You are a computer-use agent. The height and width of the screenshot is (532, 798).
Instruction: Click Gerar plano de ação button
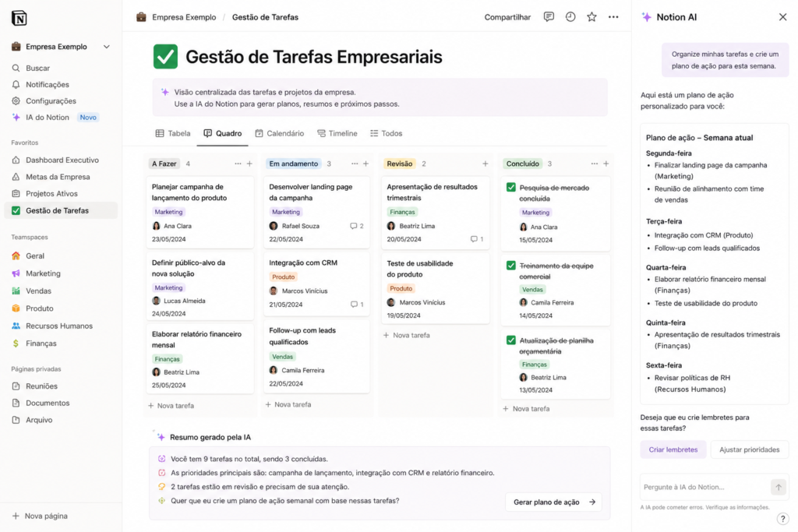point(554,502)
